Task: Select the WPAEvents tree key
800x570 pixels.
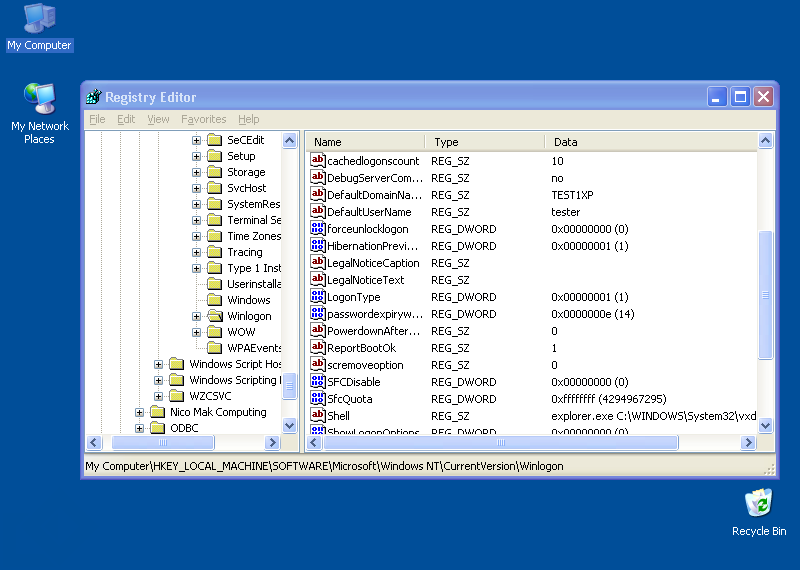Action: (254, 348)
